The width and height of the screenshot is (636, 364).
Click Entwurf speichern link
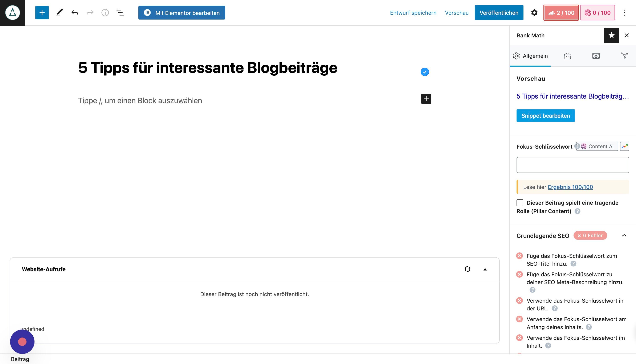(x=413, y=13)
